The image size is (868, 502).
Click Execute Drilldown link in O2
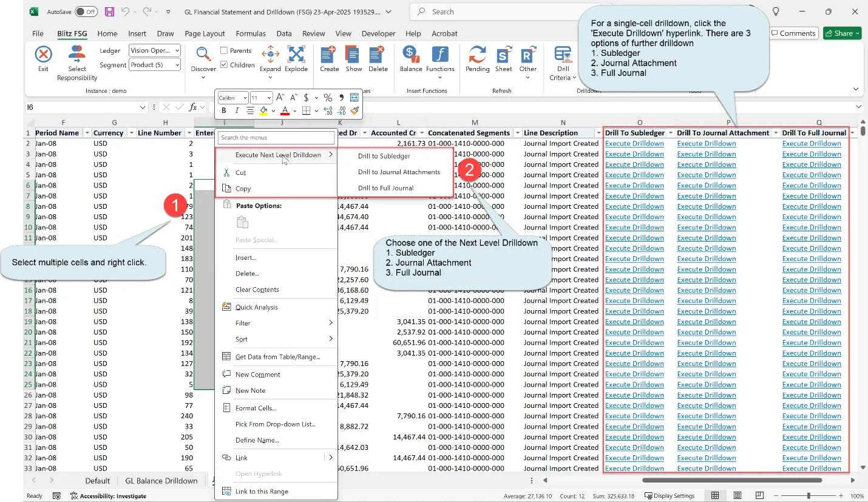point(634,144)
